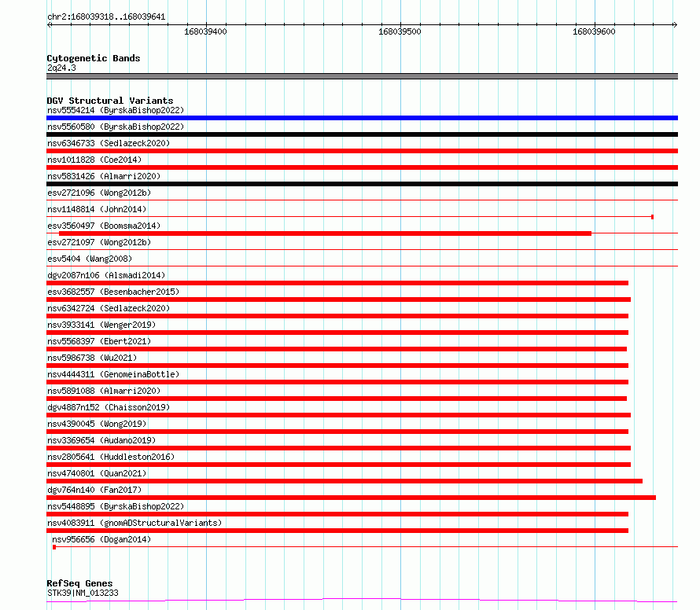The height and width of the screenshot is (610, 700).
Task: Click the RefSeq Genes track title
Action: point(79,583)
